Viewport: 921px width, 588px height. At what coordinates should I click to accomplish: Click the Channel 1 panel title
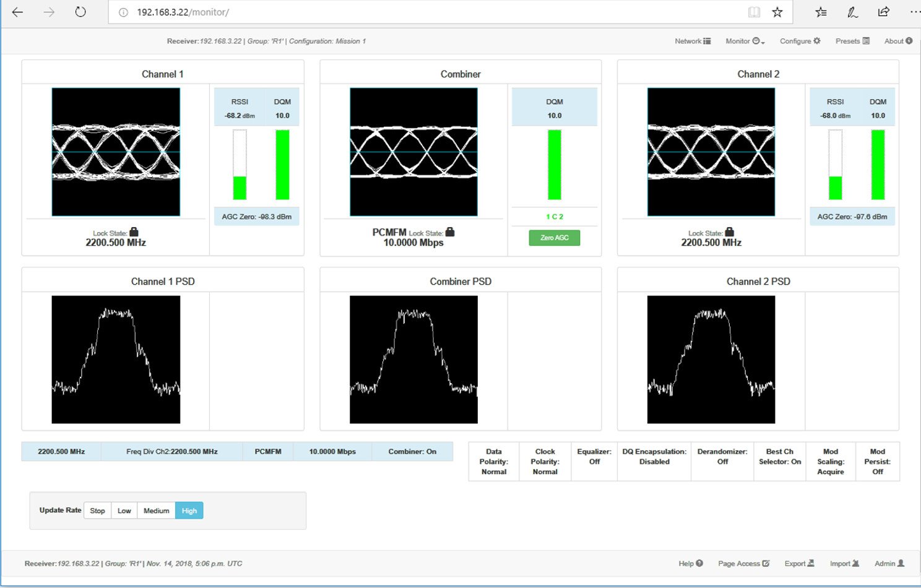pyautogui.click(x=163, y=74)
